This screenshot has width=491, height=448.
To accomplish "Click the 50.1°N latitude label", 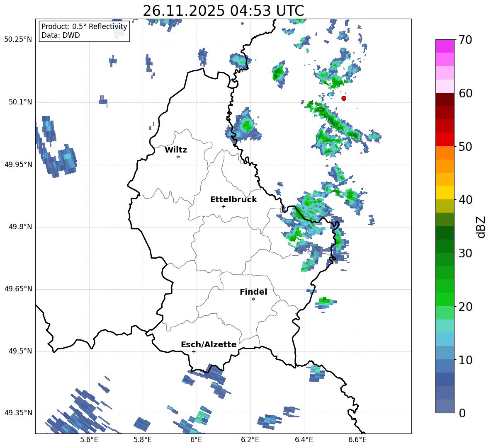I will [20, 102].
